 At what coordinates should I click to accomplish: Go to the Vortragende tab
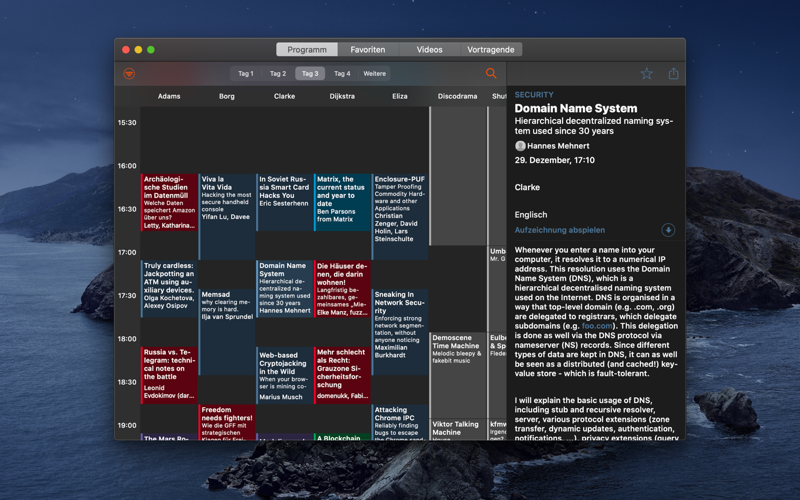coord(491,49)
